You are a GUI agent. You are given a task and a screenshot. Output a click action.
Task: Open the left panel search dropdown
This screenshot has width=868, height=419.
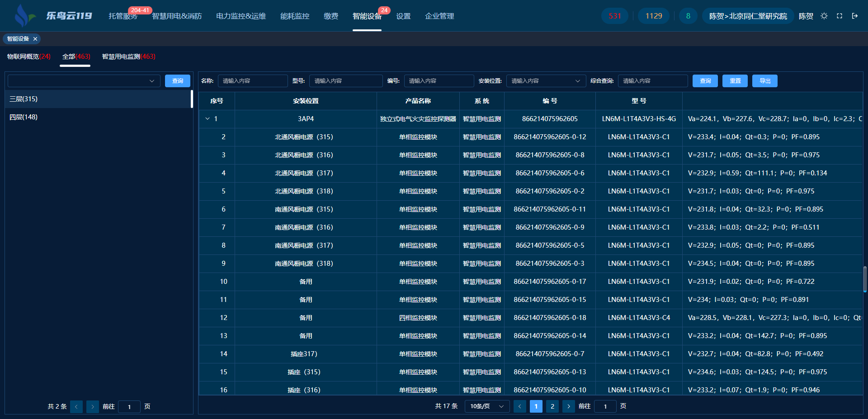pyautogui.click(x=84, y=81)
